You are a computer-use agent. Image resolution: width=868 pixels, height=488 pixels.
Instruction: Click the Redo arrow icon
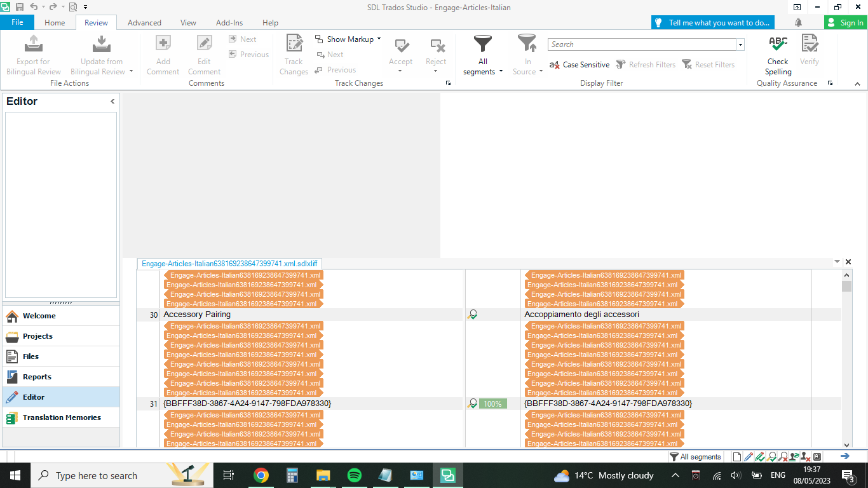coord(53,7)
